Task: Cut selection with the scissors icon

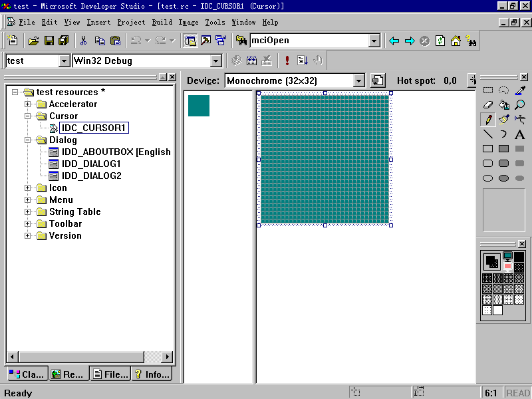Action: (x=84, y=41)
